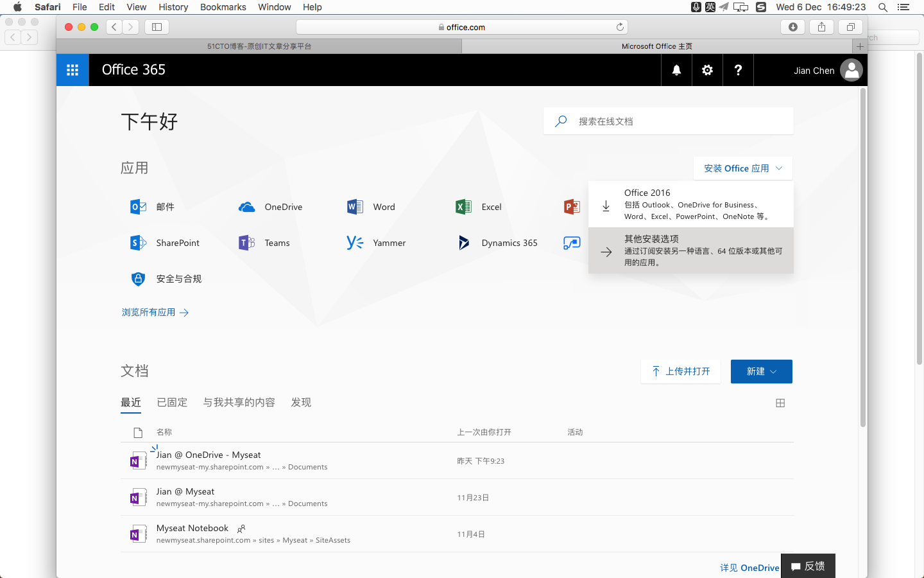The width and height of the screenshot is (924, 578).
Task: Open the Safari File menu
Action: (80, 7)
